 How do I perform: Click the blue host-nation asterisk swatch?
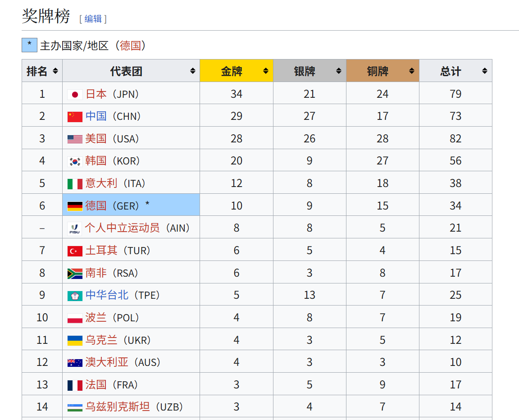[x=29, y=45]
